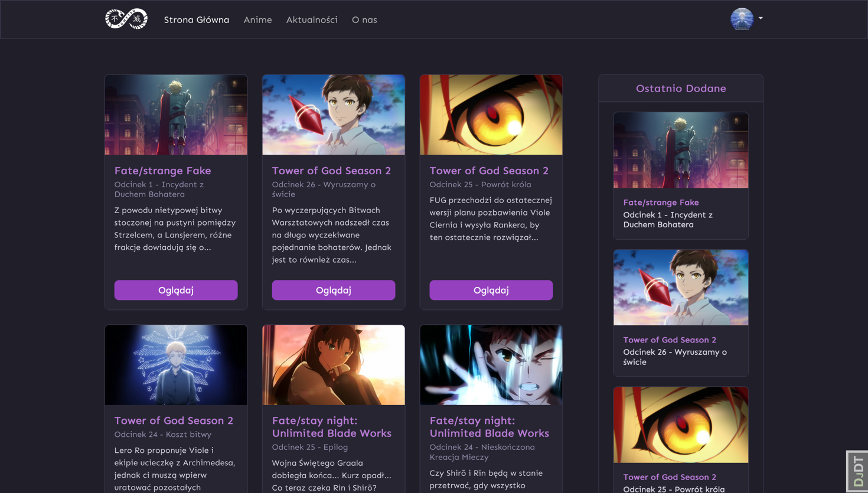Click the Ostatnio Dodane sidebar heading

point(681,89)
